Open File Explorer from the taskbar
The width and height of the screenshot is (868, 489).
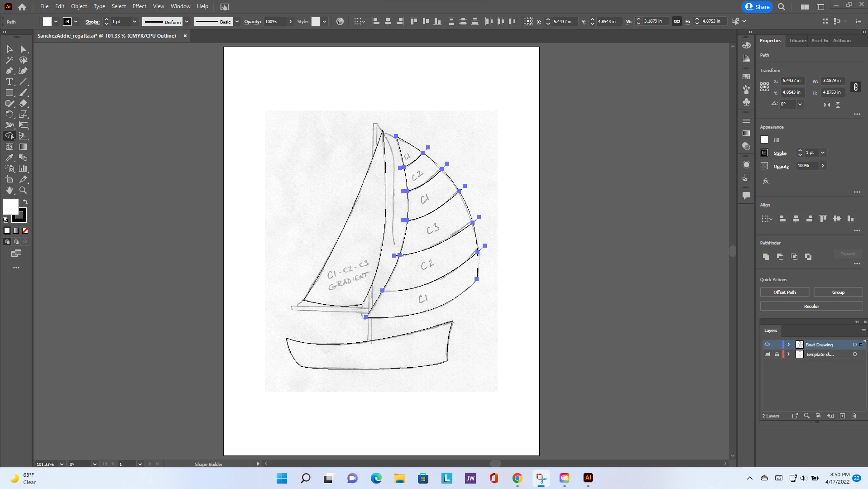click(x=399, y=478)
